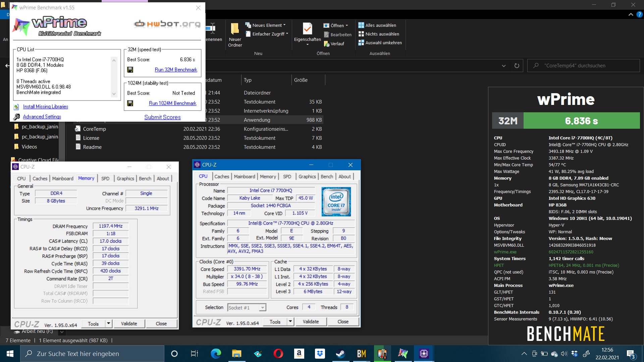Click the Verlauf history icon
This screenshot has width=644, height=362.
pyautogui.click(x=326, y=44)
